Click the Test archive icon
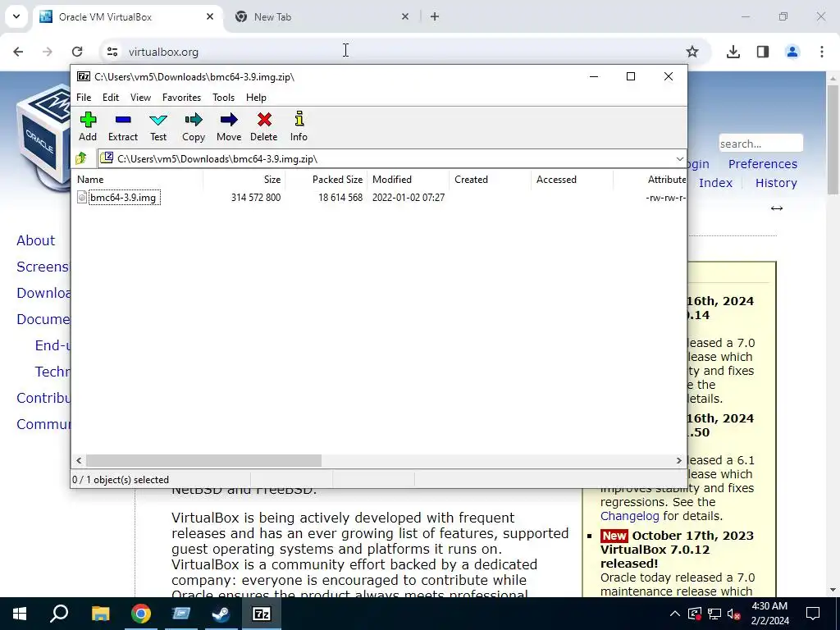 click(158, 127)
